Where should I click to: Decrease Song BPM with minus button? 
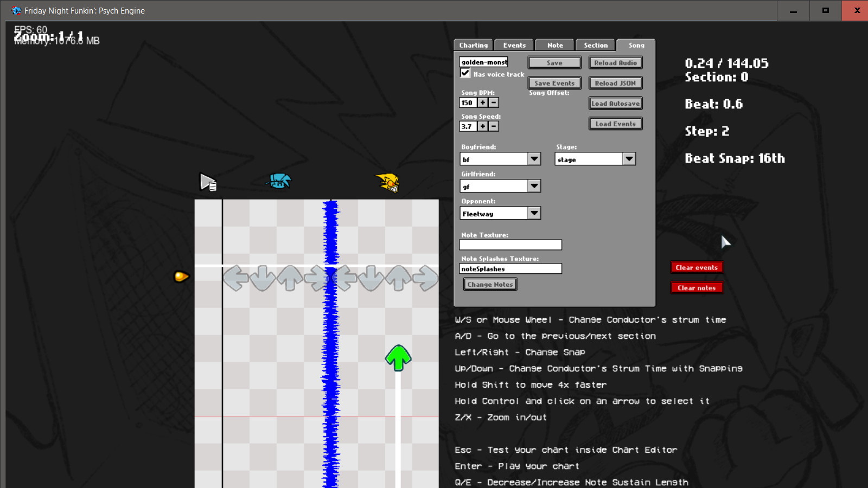tap(494, 102)
